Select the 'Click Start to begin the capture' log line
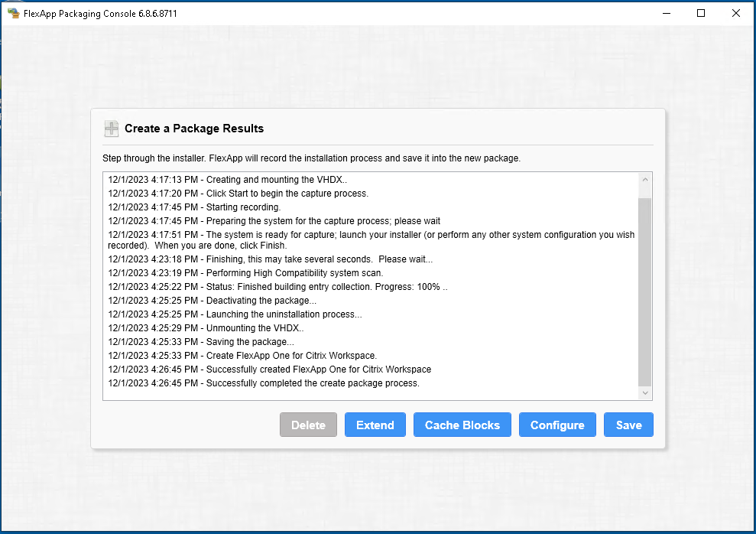The height and width of the screenshot is (534, 756). click(238, 194)
